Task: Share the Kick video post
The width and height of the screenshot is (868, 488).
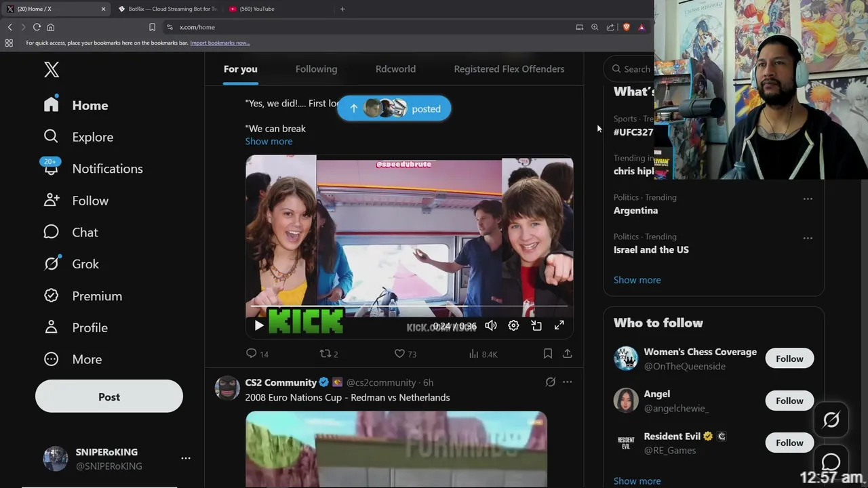Action: [568, 354]
